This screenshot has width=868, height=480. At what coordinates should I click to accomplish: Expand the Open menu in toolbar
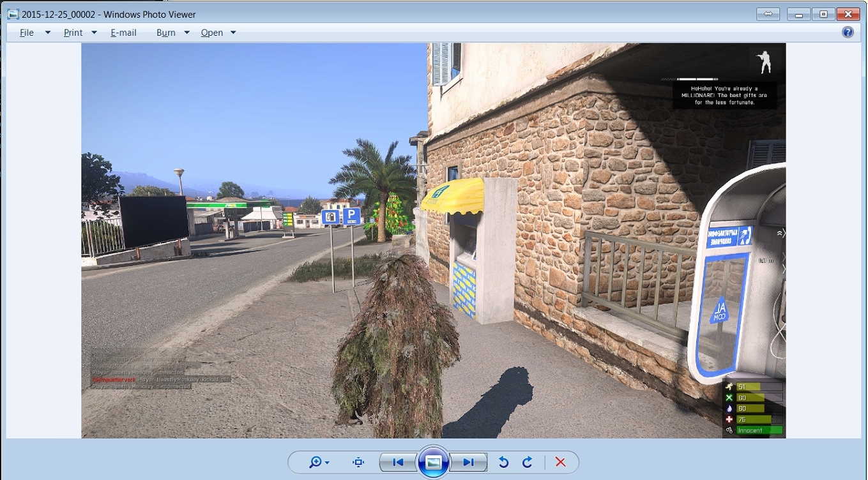point(218,33)
